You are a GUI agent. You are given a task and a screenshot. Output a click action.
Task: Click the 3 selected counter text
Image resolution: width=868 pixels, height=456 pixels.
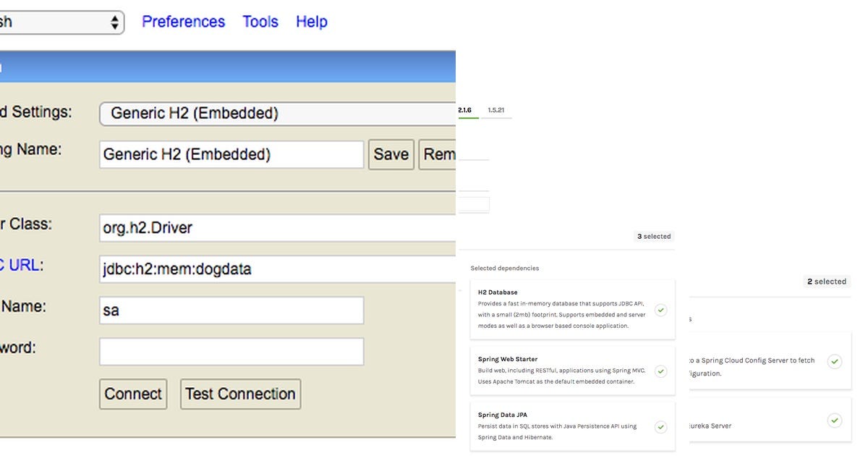point(654,237)
